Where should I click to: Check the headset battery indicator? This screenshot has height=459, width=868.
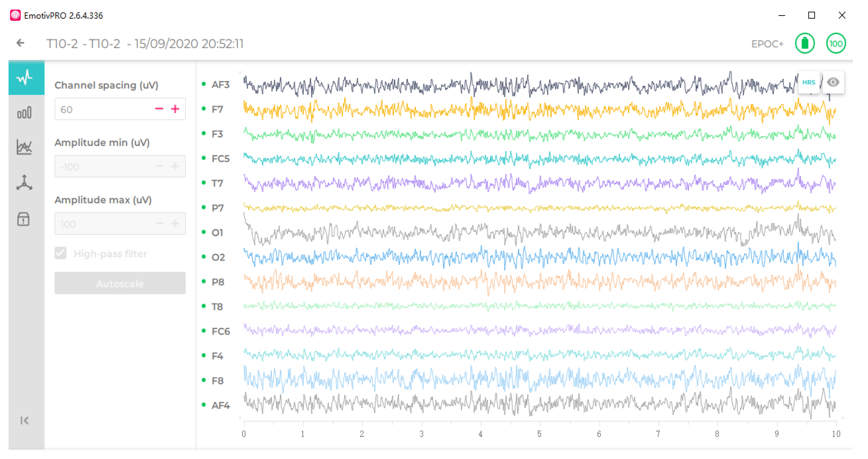(805, 43)
